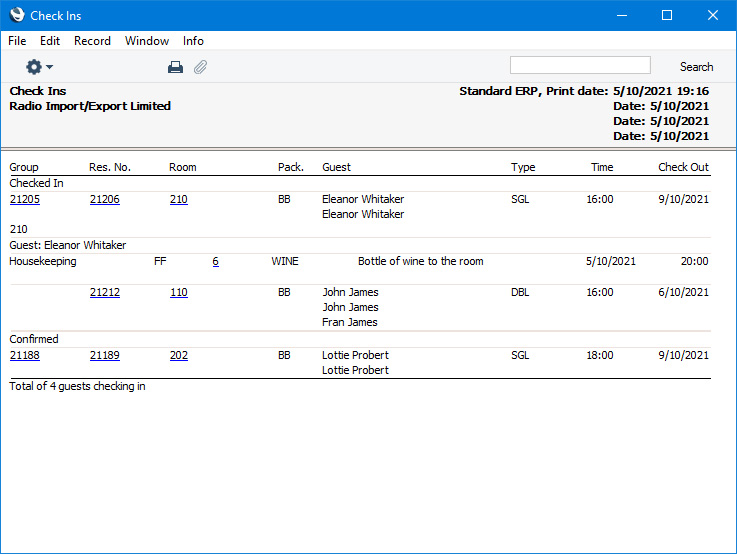
Task: Open room 110 link
Action: [178, 292]
